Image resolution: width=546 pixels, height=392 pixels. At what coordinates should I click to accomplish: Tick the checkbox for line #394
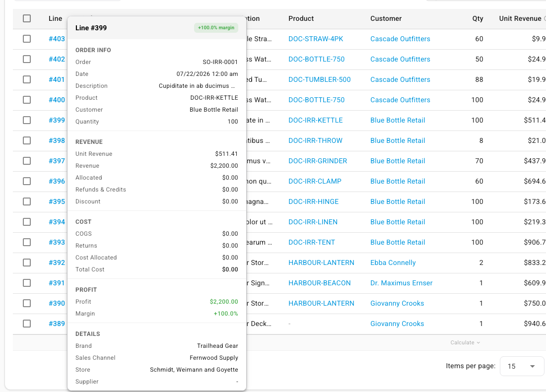[x=27, y=222]
